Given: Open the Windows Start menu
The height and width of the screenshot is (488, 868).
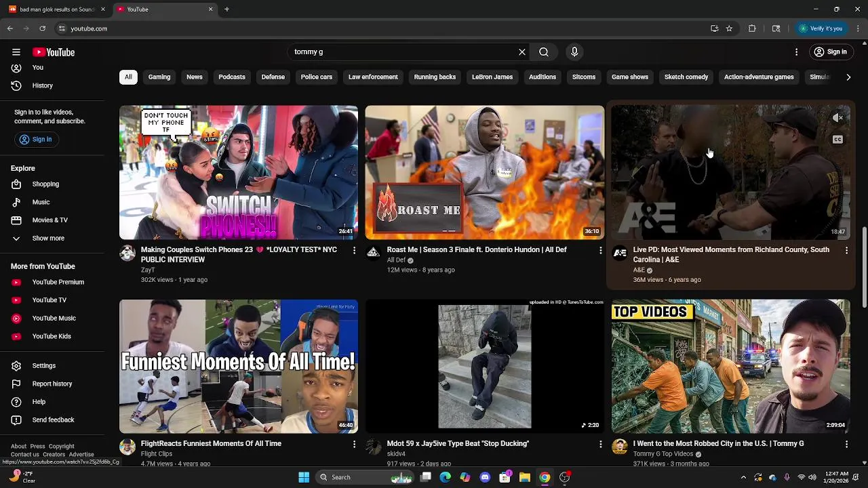Looking at the screenshot, I should pyautogui.click(x=304, y=477).
